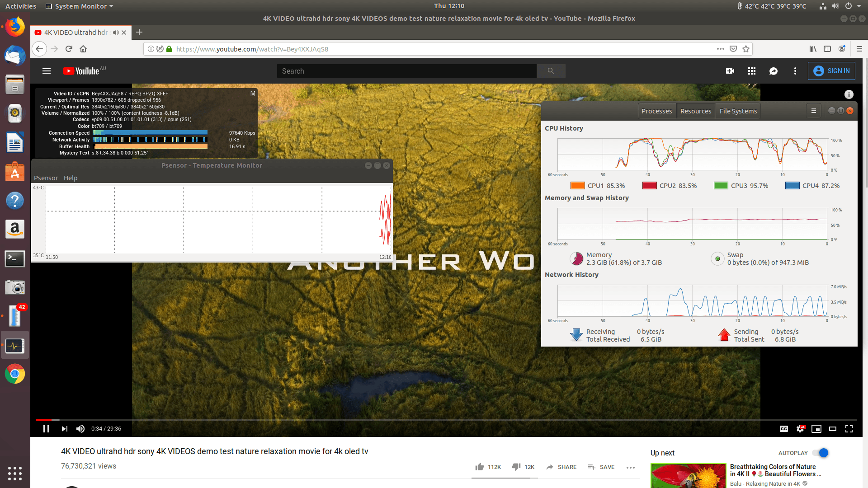The height and width of the screenshot is (488, 868).
Task: Toggle the Autoplay switch
Action: [x=821, y=453]
